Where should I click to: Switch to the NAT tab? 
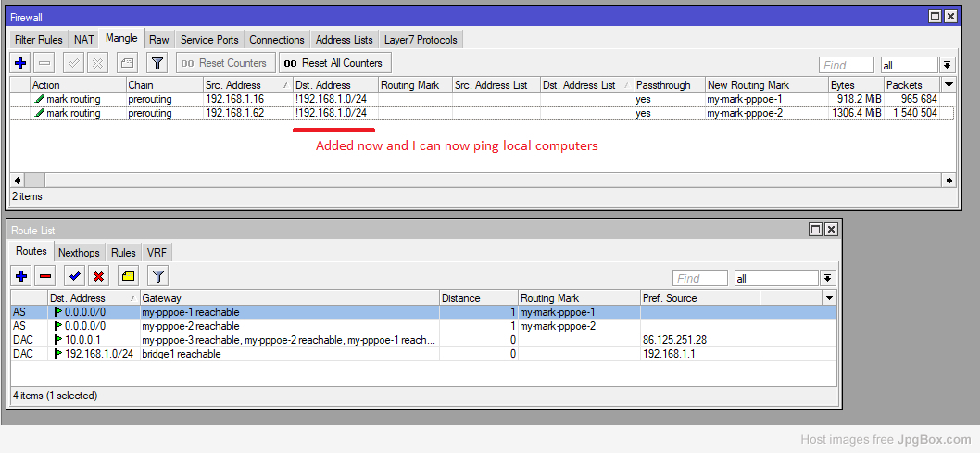(84, 40)
